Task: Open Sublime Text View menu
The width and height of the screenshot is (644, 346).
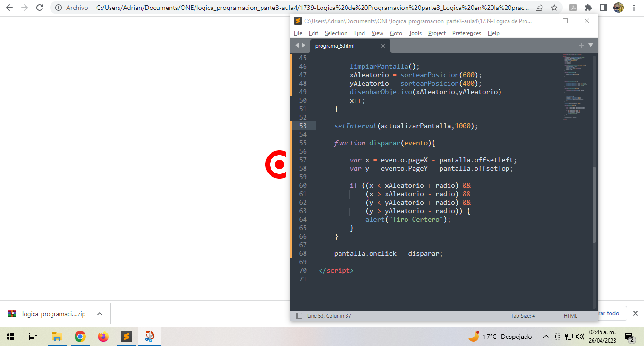Action: click(377, 33)
